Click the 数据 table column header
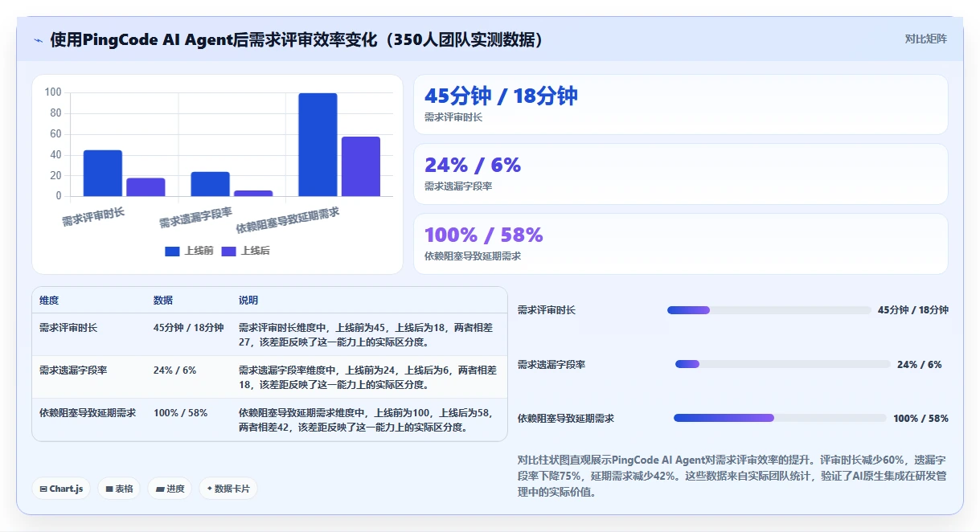Image resolution: width=980 pixels, height=532 pixels. (x=163, y=301)
